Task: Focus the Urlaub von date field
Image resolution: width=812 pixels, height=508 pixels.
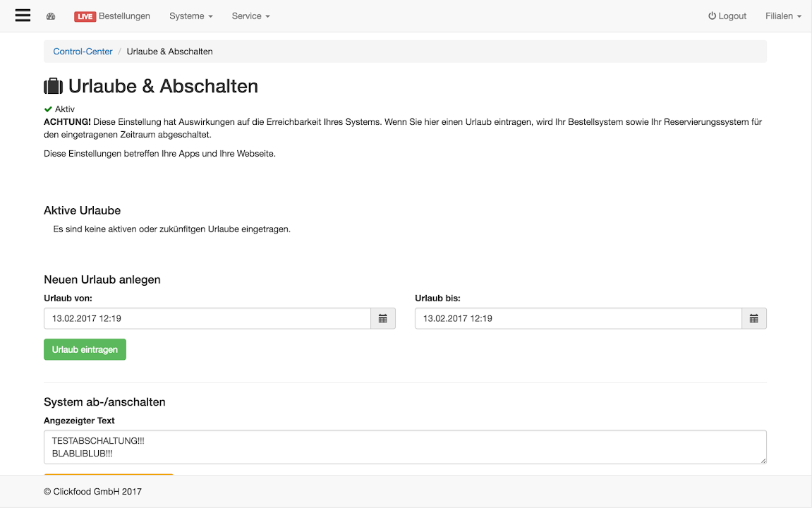Action: coord(207,318)
